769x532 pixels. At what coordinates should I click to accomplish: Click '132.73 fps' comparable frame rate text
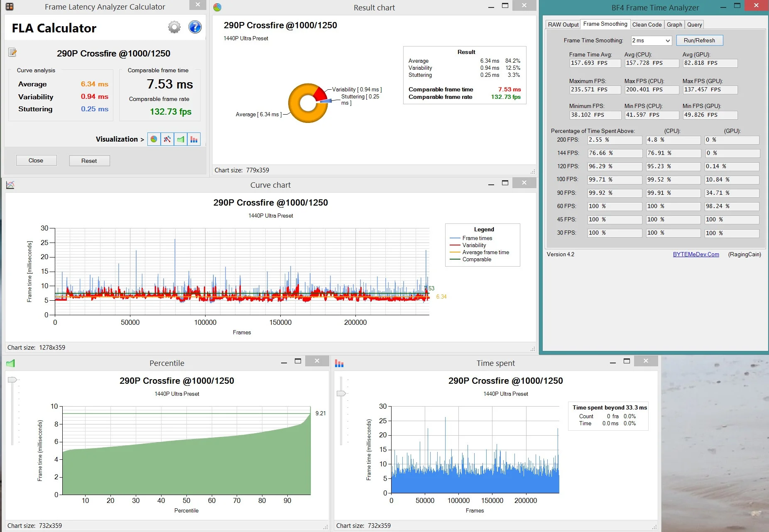(x=170, y=112)
